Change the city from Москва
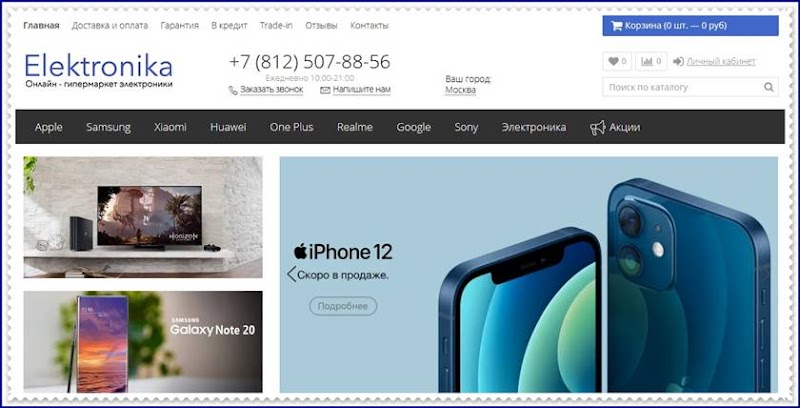This screenshot has width=800, height=408. tap(460, 90)
